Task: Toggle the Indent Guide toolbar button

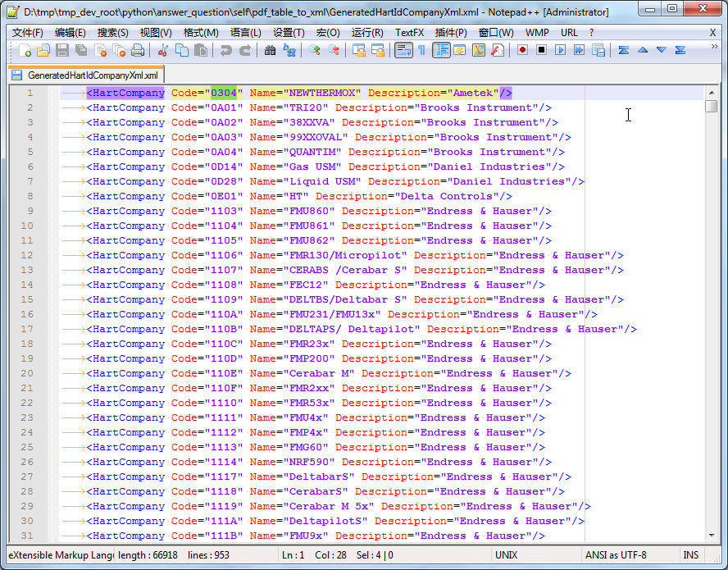Action: tap(441, 51)
